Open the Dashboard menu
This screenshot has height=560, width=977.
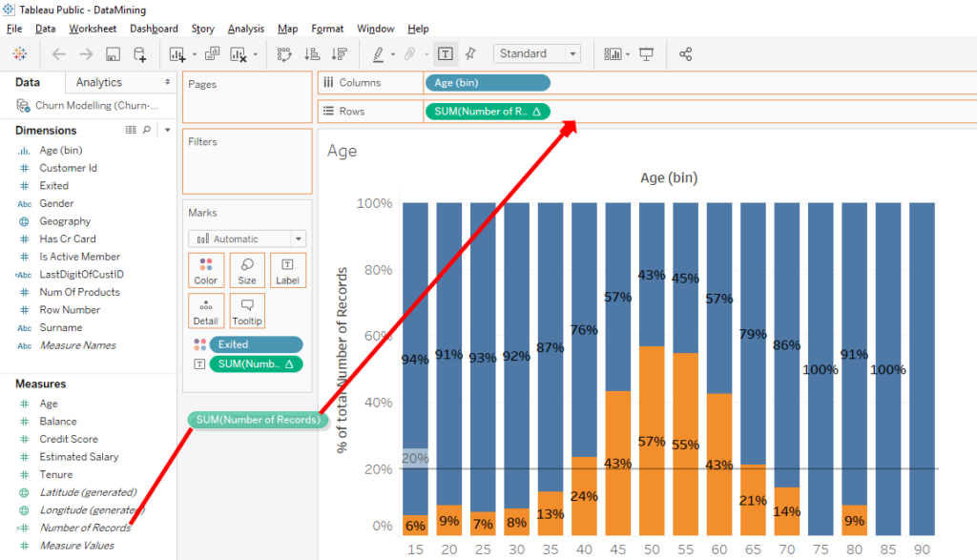[x=154, y=29]
